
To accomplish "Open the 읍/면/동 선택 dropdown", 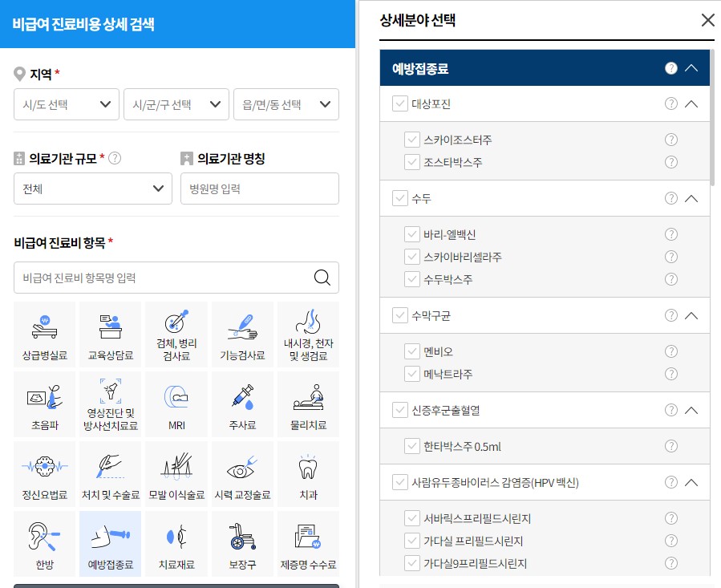I will point(286,104).
